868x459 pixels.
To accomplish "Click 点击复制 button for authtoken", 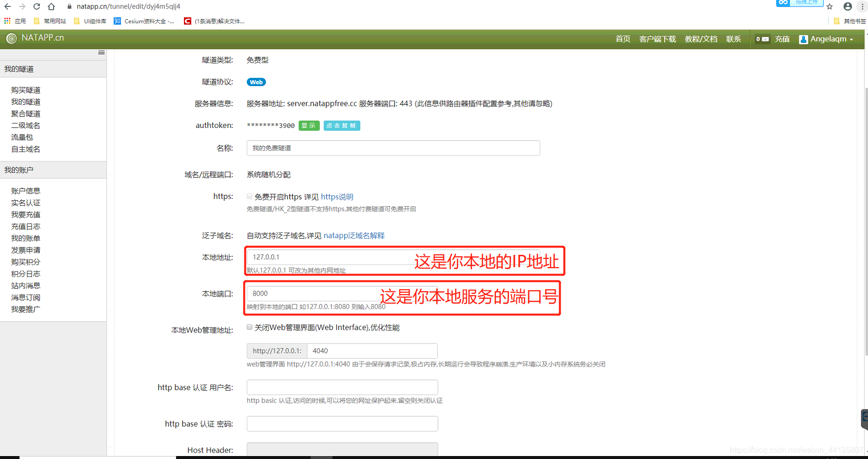I will click(342, 125).
